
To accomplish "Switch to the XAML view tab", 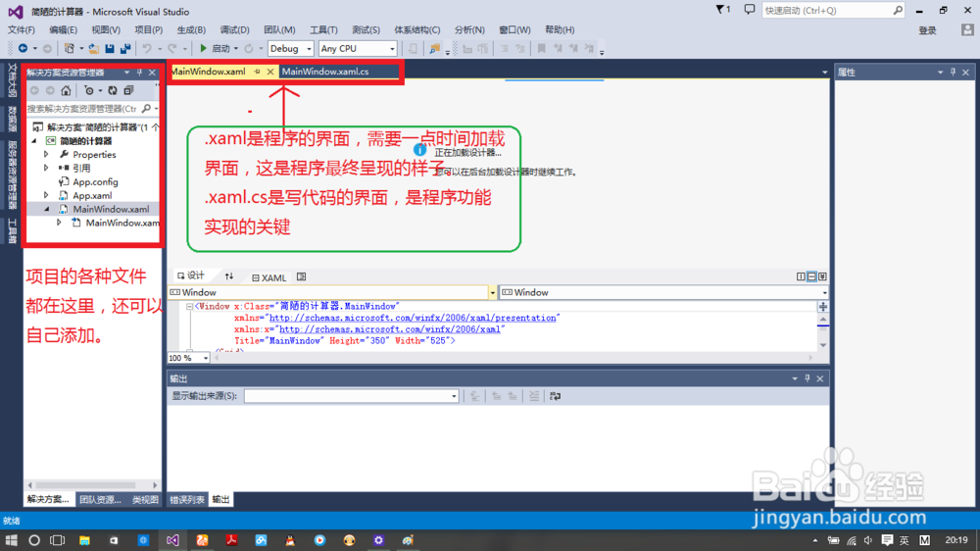I will coord(269,277).
